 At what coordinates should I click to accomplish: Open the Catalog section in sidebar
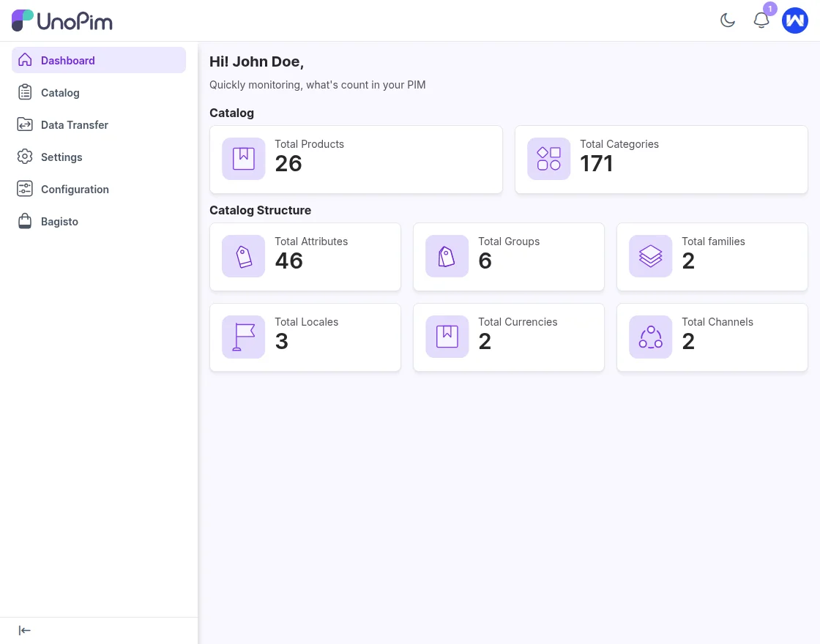[60, 92]
